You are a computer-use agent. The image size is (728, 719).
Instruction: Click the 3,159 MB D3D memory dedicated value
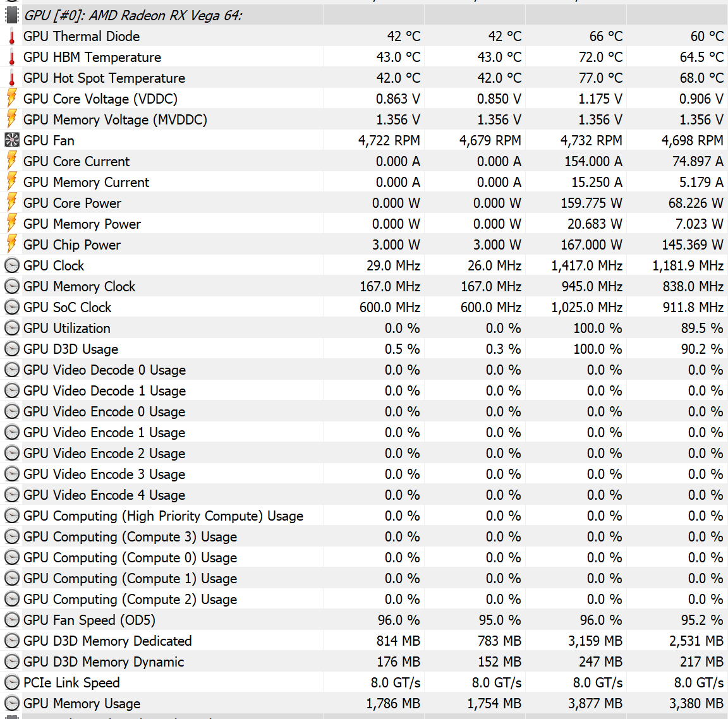coord(595,641)
